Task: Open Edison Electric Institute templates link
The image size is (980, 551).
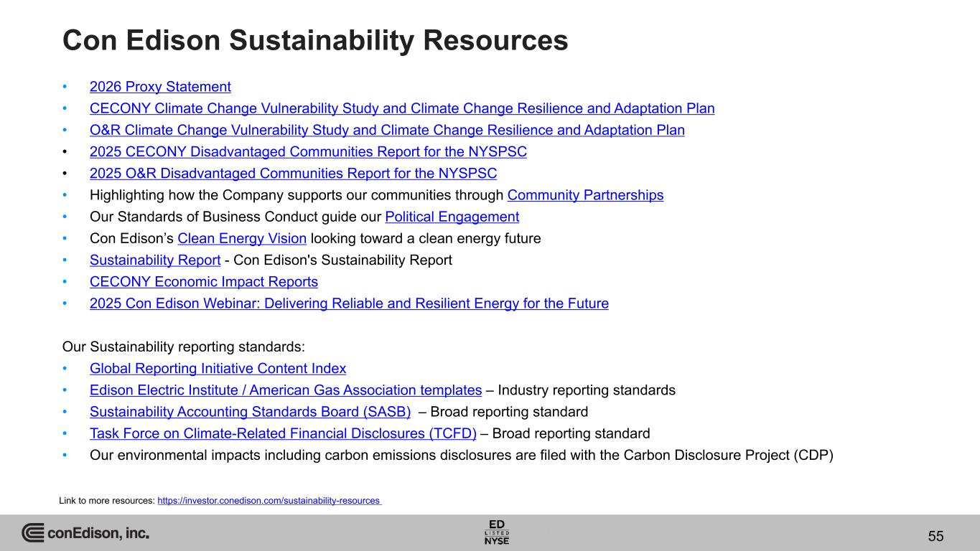Action: [286, 390]
